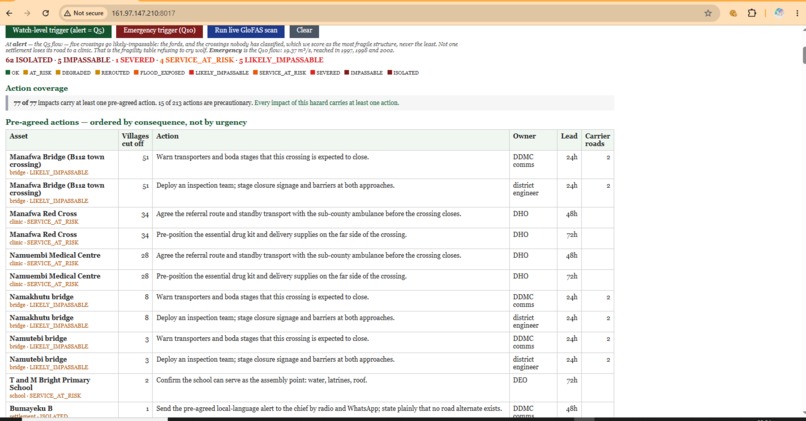
Task: Select the Manafwa Red Cross row with 72h lead
Action: (x=310, y=239)
